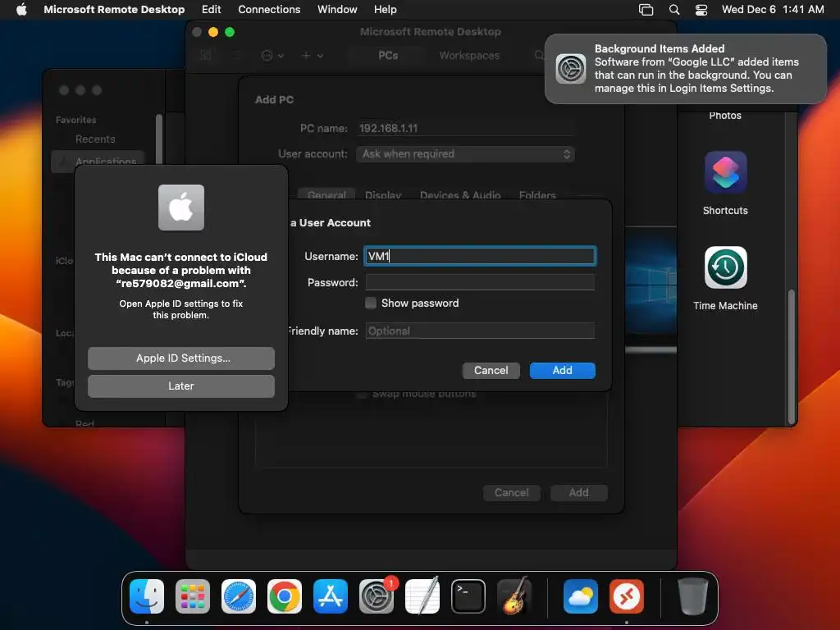Screen dimensions: 840x630
Task: Open Finder from the Dock
Action: point(147,596)
